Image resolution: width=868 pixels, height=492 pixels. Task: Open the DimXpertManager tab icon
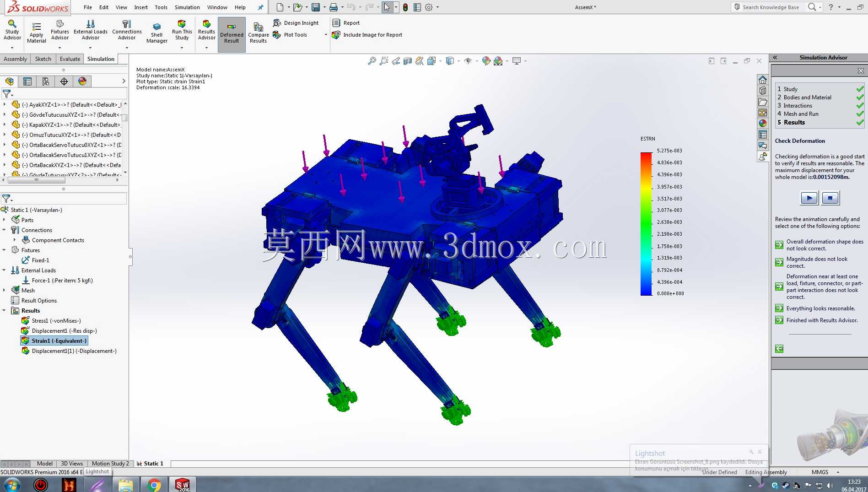click(x=64, y=81)
